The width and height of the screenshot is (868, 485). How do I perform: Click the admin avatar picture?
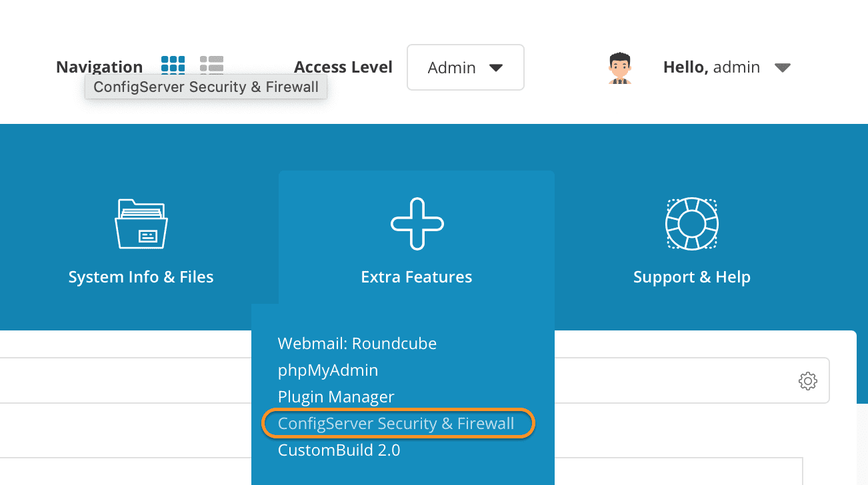click(x=620, y=67)
